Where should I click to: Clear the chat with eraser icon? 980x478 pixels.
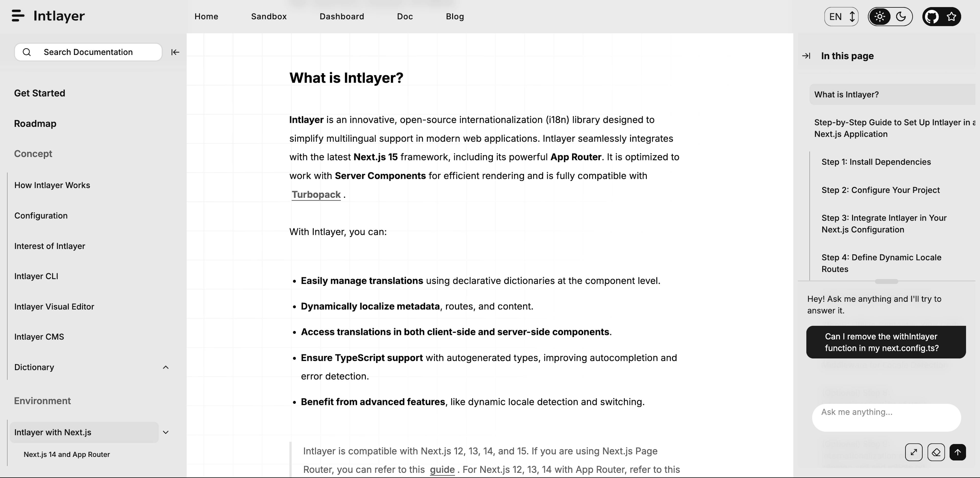[x=936, y=452]
